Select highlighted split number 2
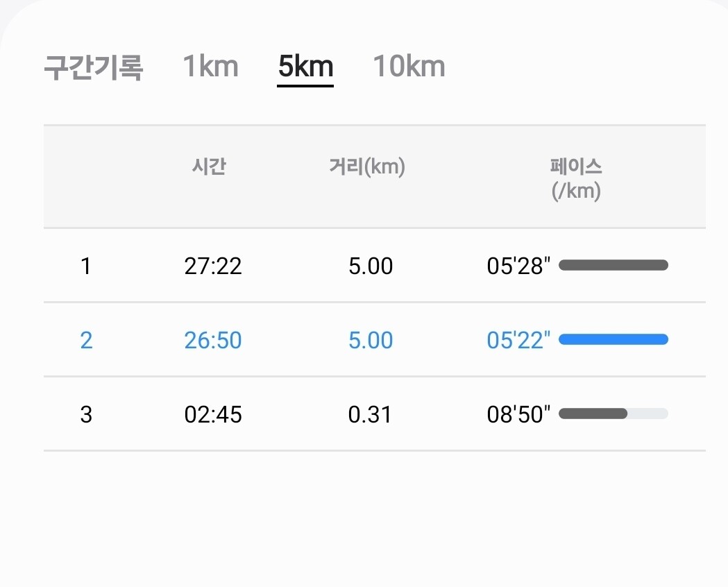Screen dimensions: 728x587 [86, 340]
